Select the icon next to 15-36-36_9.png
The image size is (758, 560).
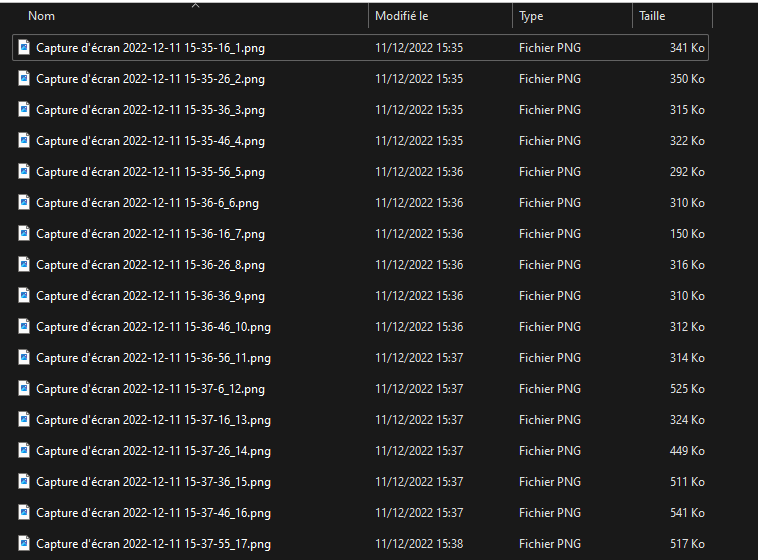(25, 295)
